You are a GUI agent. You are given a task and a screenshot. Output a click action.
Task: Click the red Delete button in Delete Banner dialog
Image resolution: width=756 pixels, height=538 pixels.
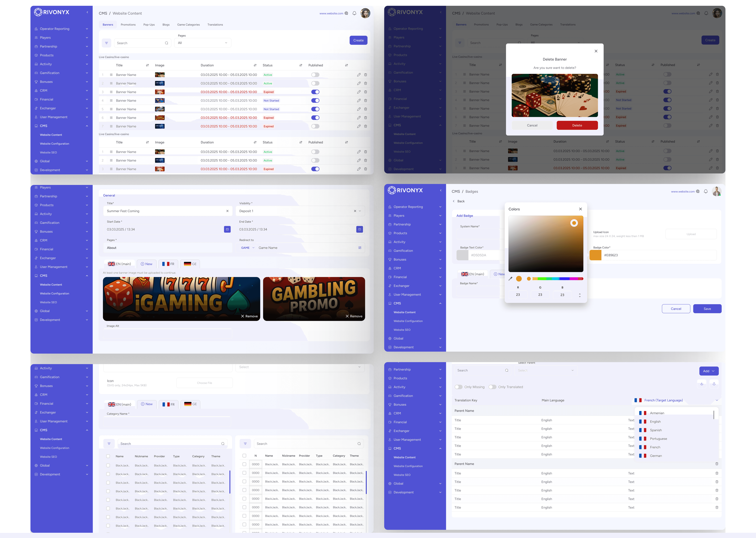(x=577, y=125)
